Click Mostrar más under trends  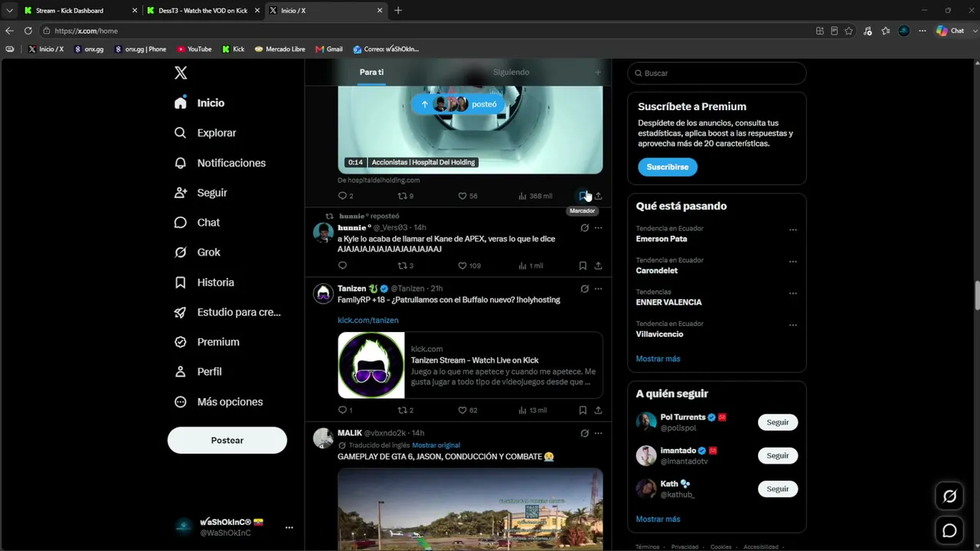658,359
